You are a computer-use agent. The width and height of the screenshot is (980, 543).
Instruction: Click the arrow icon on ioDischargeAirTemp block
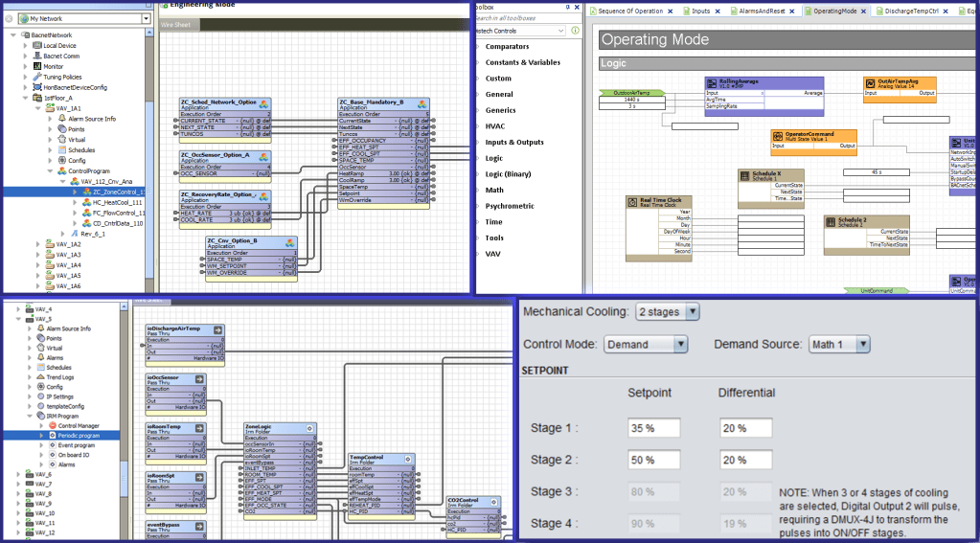(217, 330)
